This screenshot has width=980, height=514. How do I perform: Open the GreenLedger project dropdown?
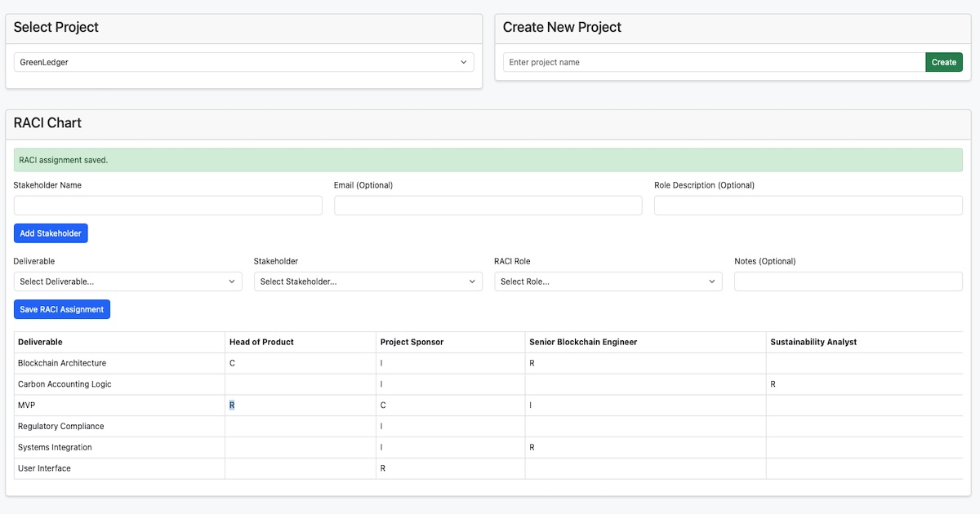[x=243, y=62]
